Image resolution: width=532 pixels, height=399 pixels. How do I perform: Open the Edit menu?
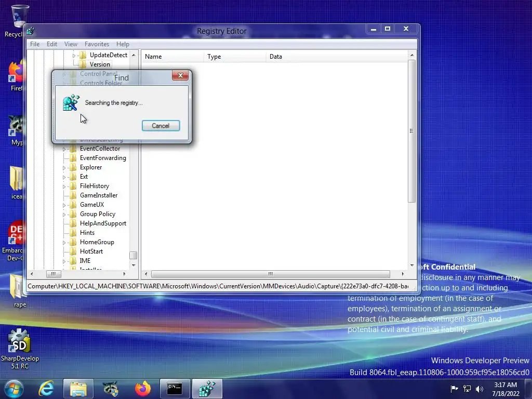coord(52,44)
